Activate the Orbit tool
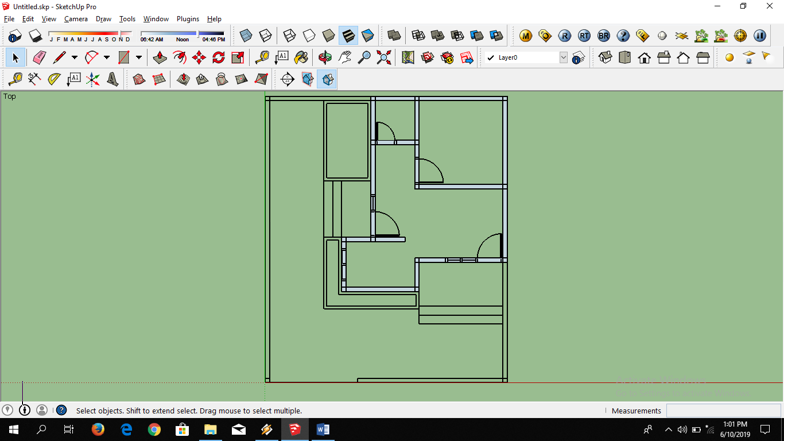 coord(325,58)
